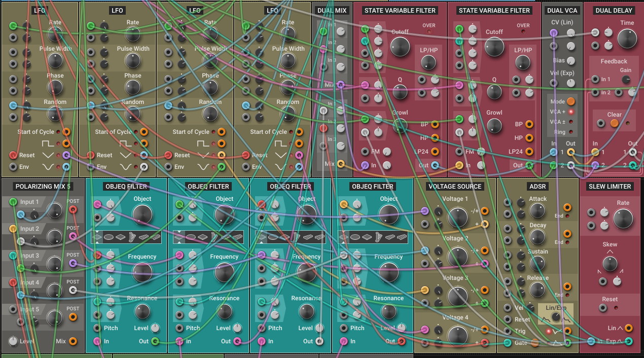Click Start of Cycle output on leftmost LFO
644x358 pixels.
[x=66, y=132]
